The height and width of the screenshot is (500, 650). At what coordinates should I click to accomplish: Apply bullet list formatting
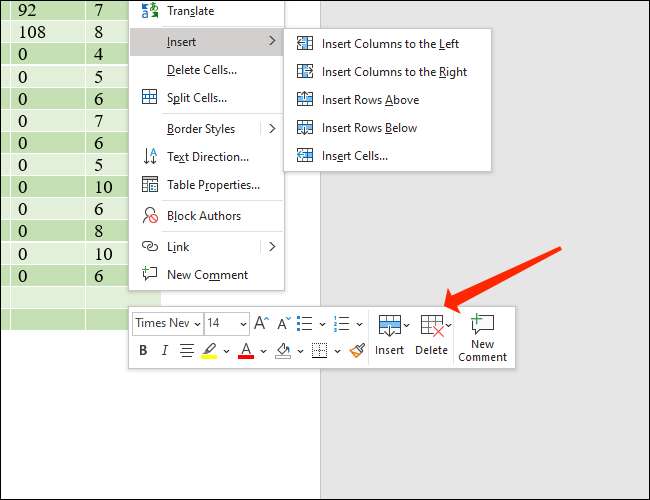305,323
